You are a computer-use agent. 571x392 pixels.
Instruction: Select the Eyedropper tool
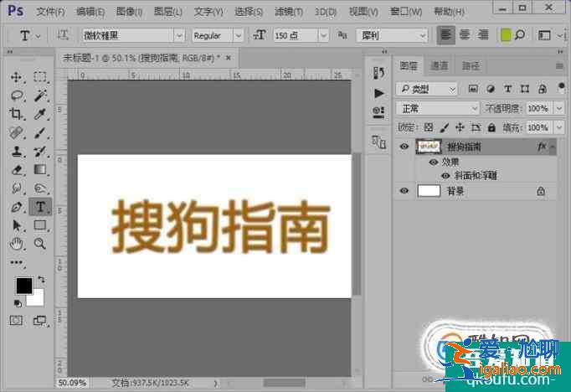(x=40, y=114)
